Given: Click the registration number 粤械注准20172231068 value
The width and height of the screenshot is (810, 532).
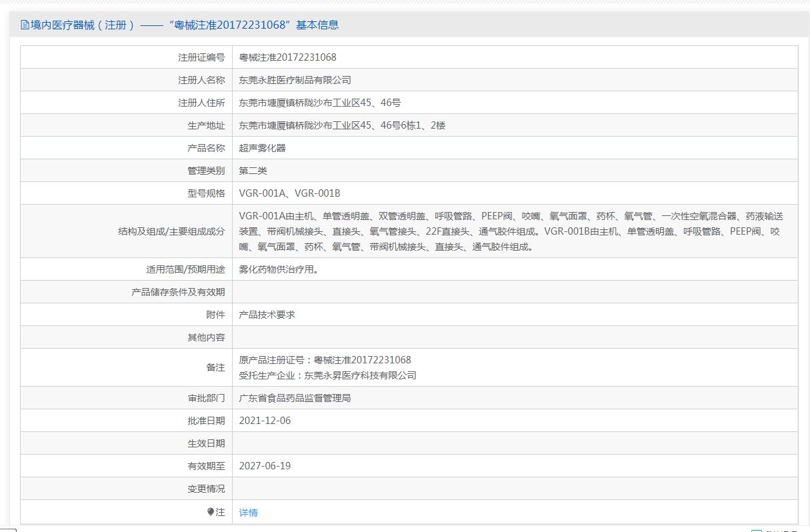Looking at the screenshot, I should tap(287, 57).
